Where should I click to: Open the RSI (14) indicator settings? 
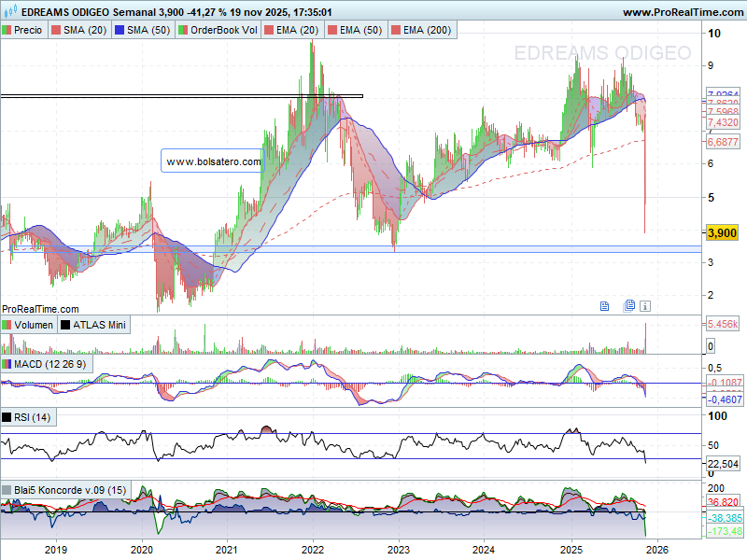click(35, 417)
